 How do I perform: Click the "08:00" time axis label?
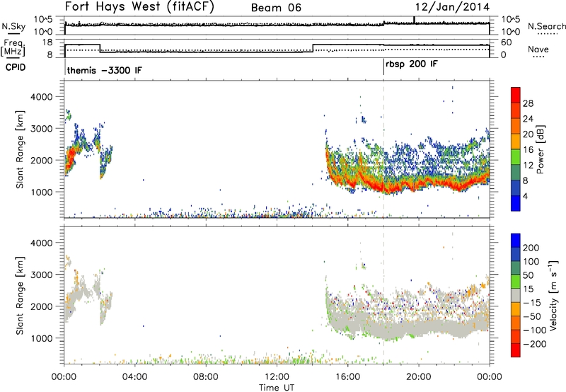click(206, 376)
